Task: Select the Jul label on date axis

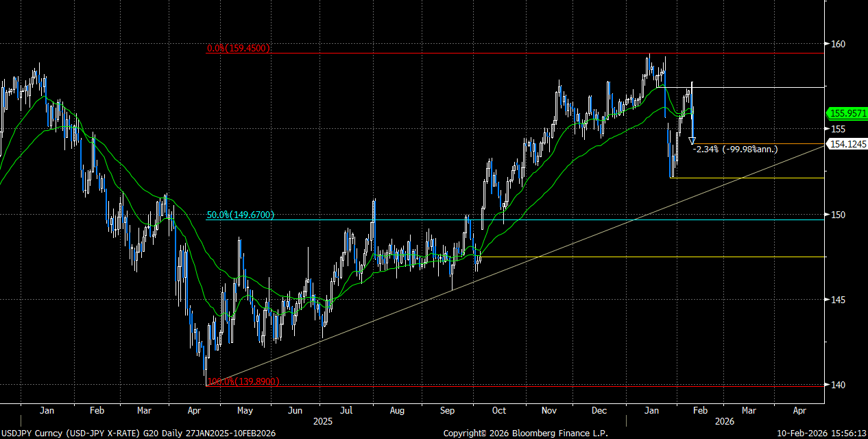Action: 347,411
